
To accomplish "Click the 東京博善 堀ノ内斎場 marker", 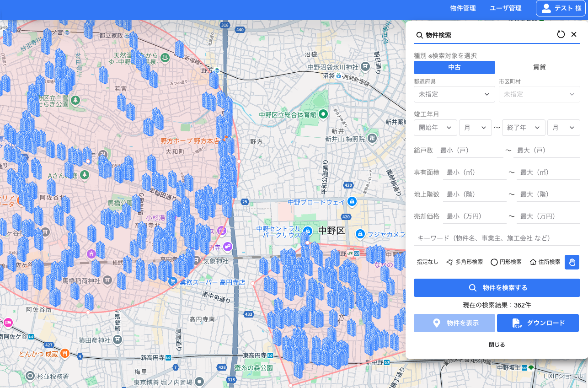I will (199, 381).
